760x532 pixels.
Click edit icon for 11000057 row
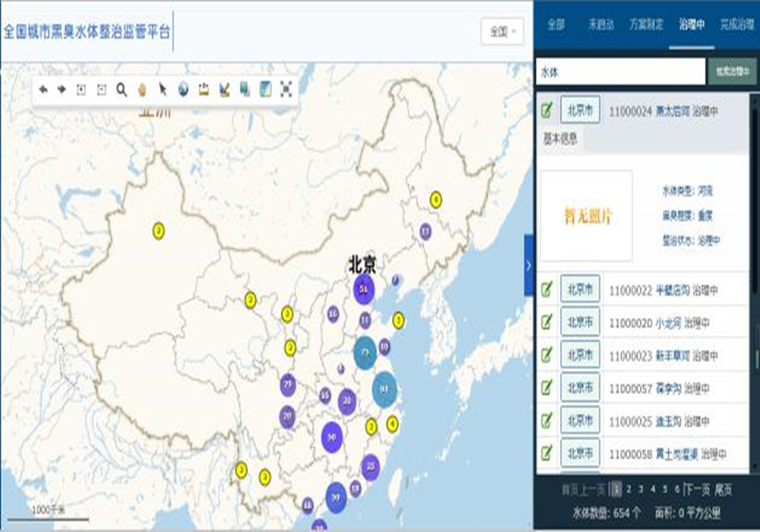pyautogui.click(x=546, y=388)
